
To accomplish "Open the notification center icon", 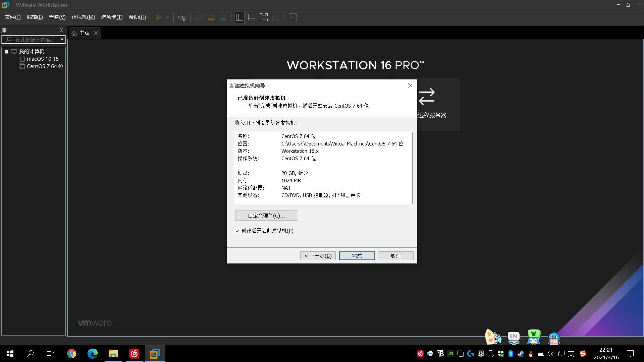I will pos(630,354).
